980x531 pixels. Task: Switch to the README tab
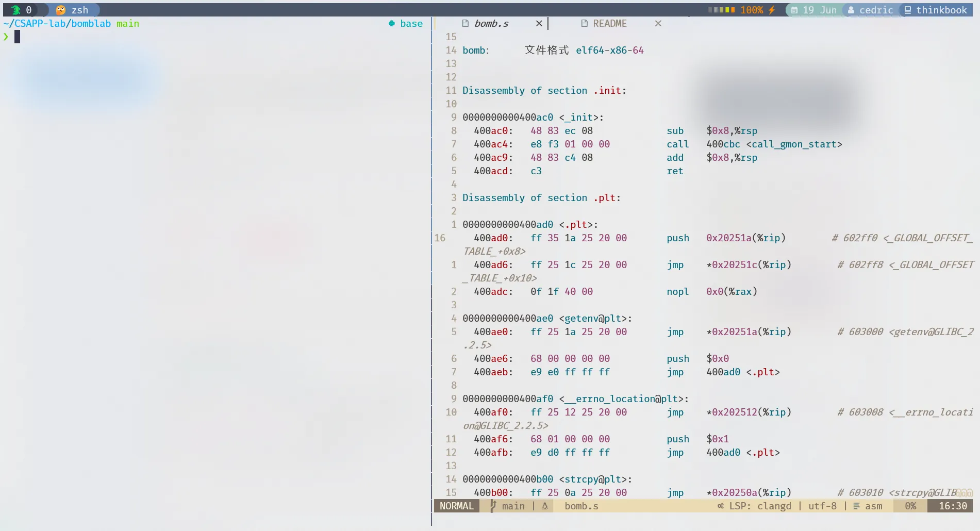(x=609, y=23)
